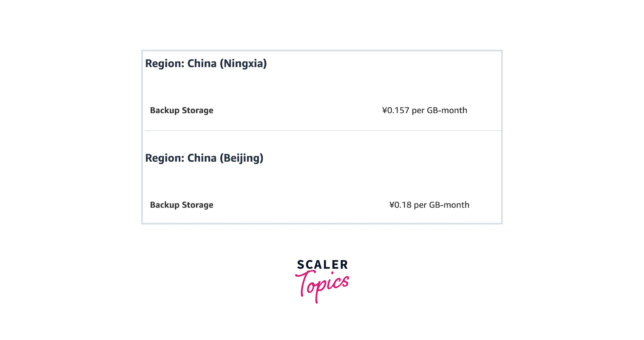Click Backup Storage label under Beijing region

click(x=181, y=205)
